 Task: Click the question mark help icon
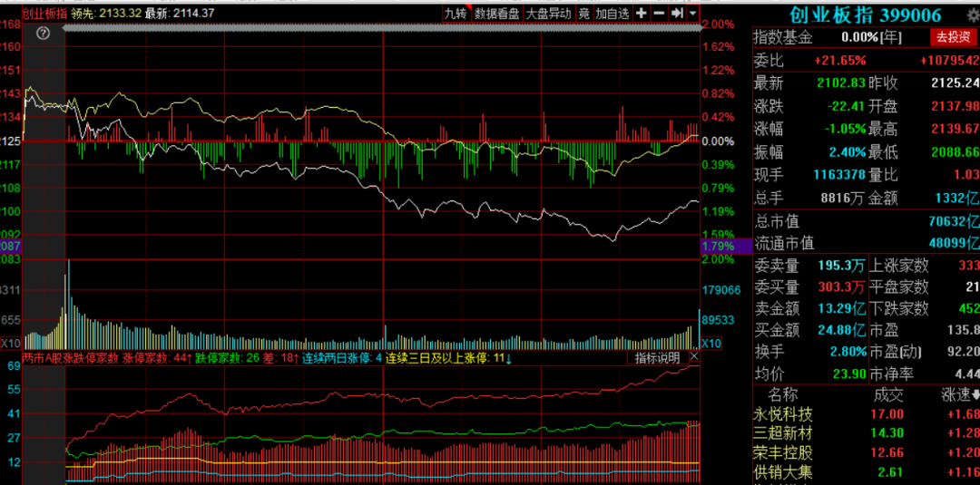(x=43, y=33)
